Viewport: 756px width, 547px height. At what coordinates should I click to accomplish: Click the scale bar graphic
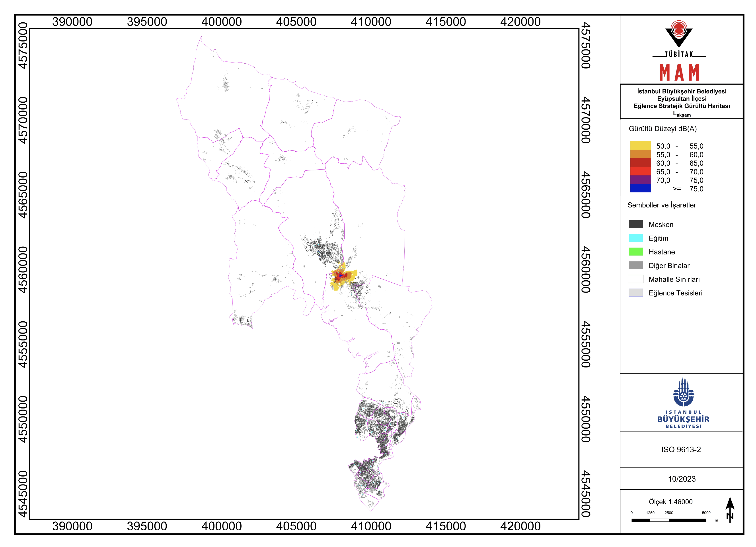click(x=669, y=520)
